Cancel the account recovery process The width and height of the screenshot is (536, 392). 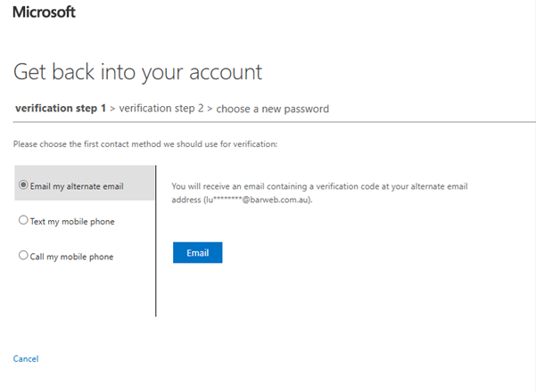(26, 359)
